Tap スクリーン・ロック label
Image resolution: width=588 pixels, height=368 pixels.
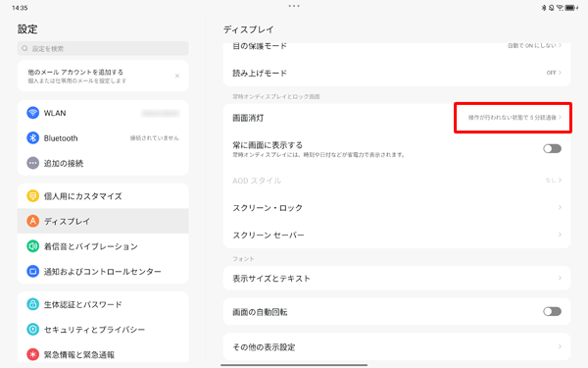pyautogui.click(x=268, y=208)
